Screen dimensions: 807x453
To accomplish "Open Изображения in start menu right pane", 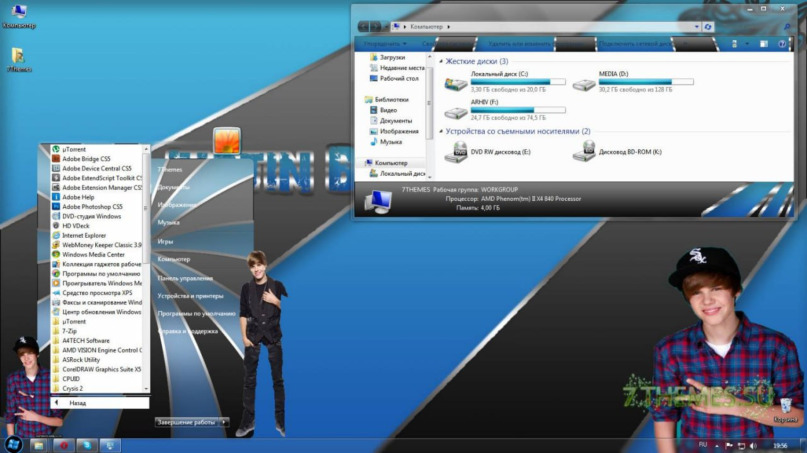I will (x=177, y=205).
